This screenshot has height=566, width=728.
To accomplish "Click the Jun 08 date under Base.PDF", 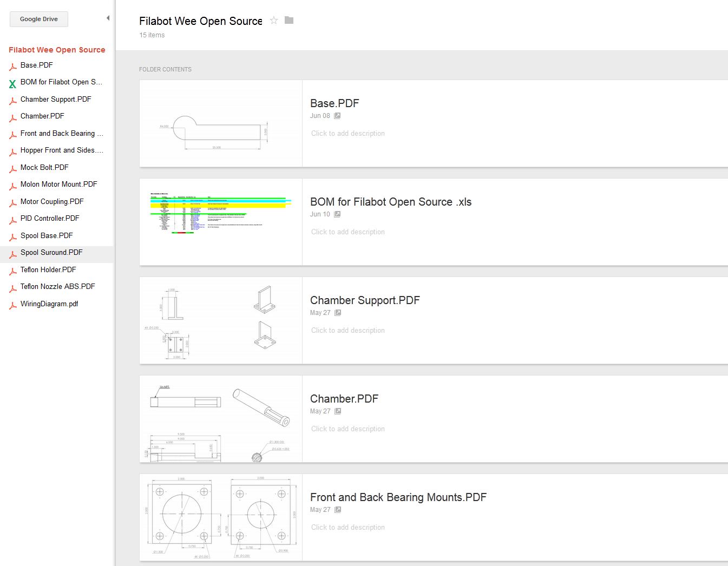I will click(320, 116).
